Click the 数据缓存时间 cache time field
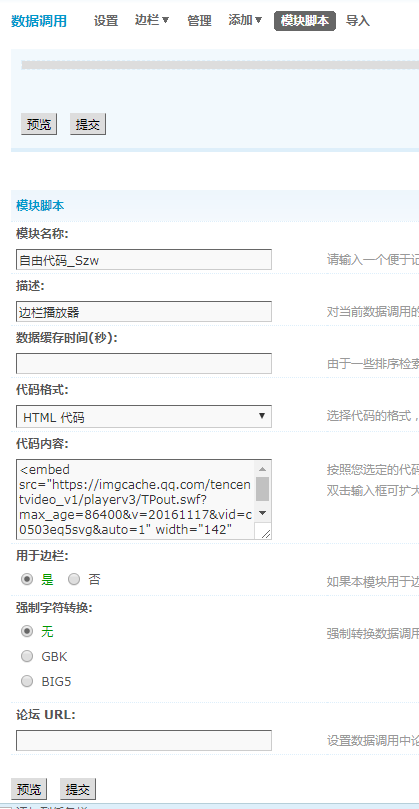This screenshot has height=809, width=419. pyautogui.click(x=144, y=363)
